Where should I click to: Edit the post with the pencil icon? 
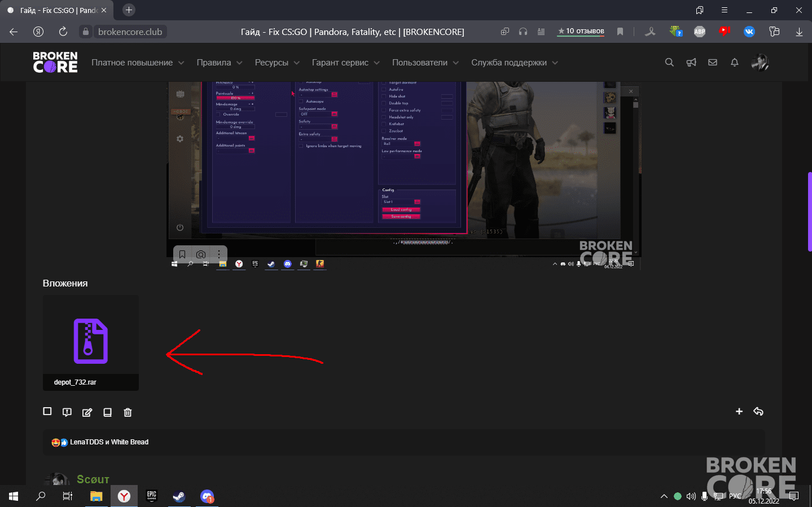[87, 412]
